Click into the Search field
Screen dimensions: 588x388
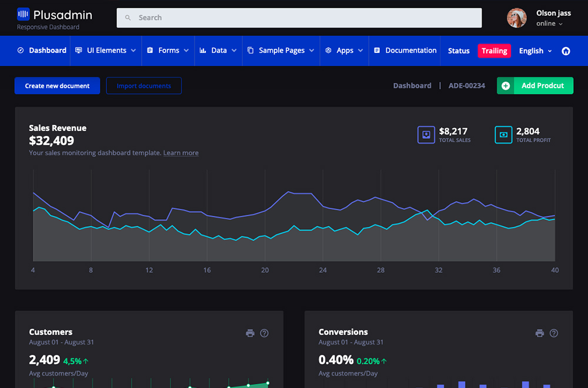(x=299, y=18)
